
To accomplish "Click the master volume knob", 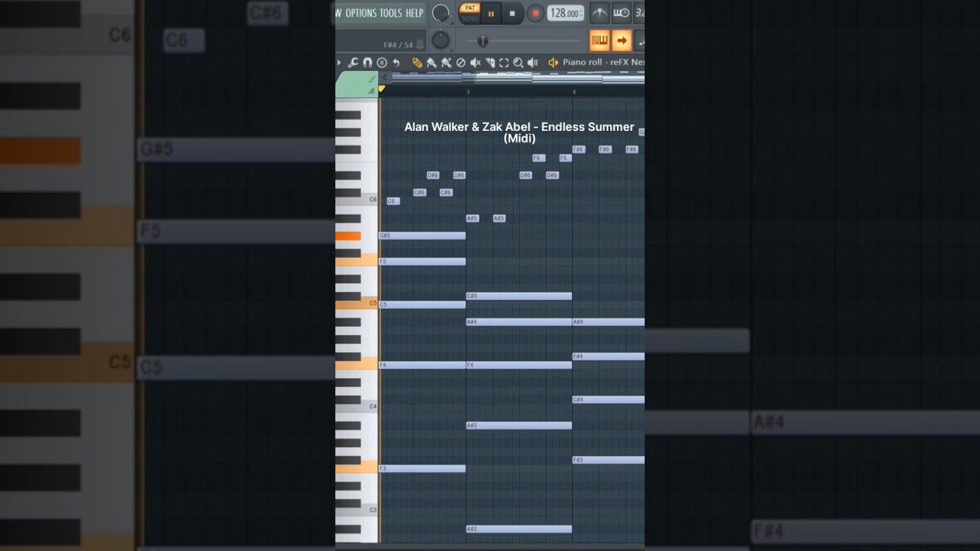I will 440,13.
